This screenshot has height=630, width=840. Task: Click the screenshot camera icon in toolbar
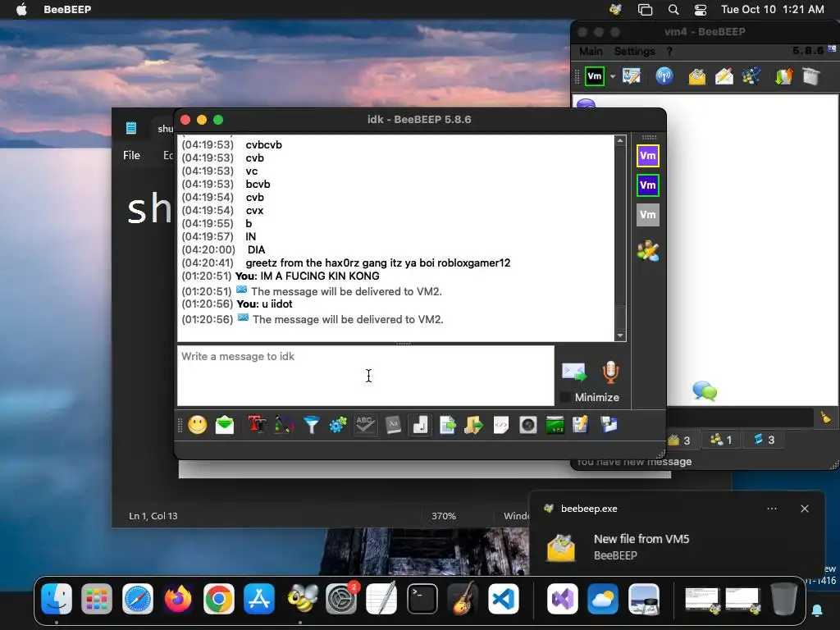click(x=528, y=425)
